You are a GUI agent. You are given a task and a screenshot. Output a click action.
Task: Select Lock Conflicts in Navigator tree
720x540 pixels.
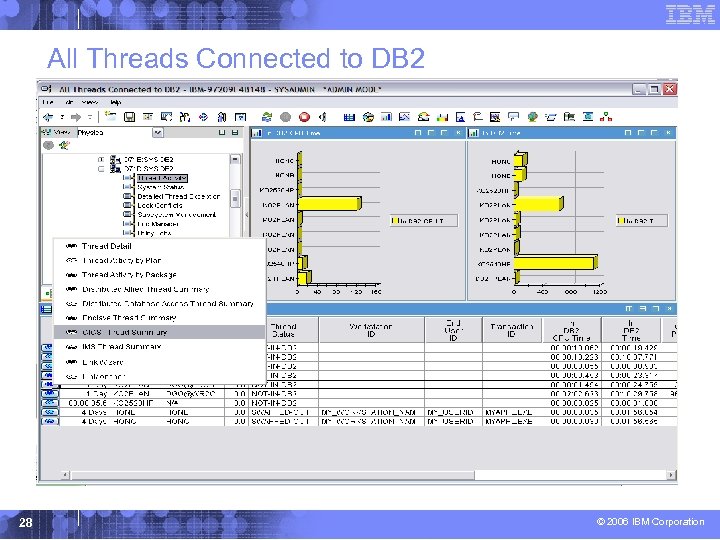(x=160, y=205)
